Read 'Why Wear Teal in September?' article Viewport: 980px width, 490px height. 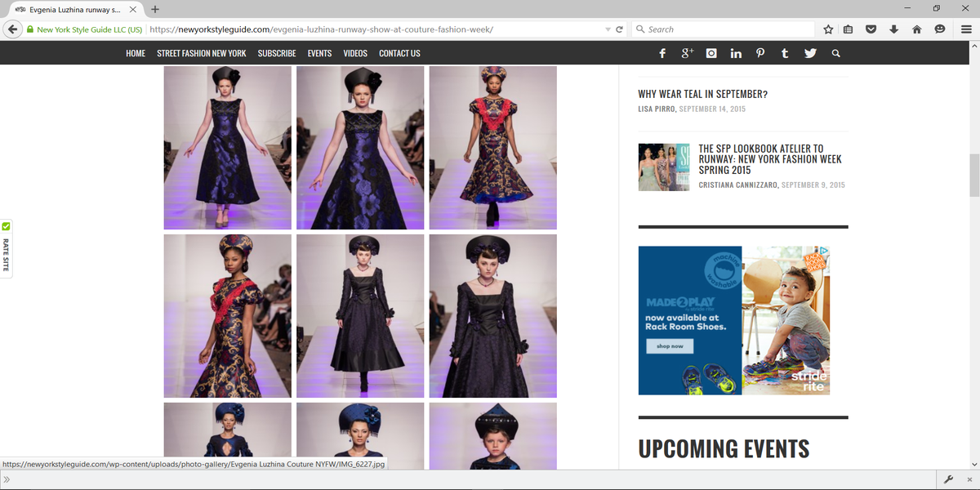[x=702, y=94]
